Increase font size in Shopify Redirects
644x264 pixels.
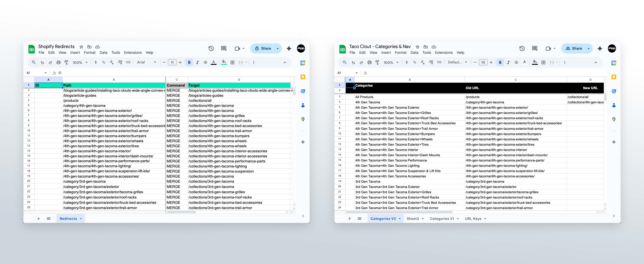tap(180, 62)
